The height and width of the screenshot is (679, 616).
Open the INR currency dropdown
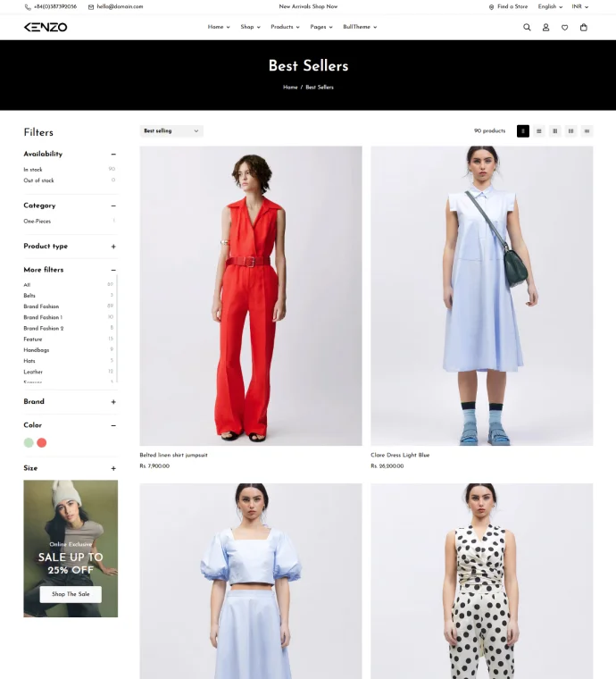pos(579,6)
